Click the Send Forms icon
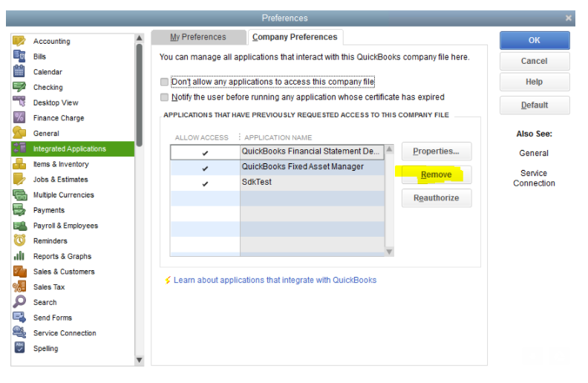The height and width of the screenshot is (383, 588). [x=19, y=317]
